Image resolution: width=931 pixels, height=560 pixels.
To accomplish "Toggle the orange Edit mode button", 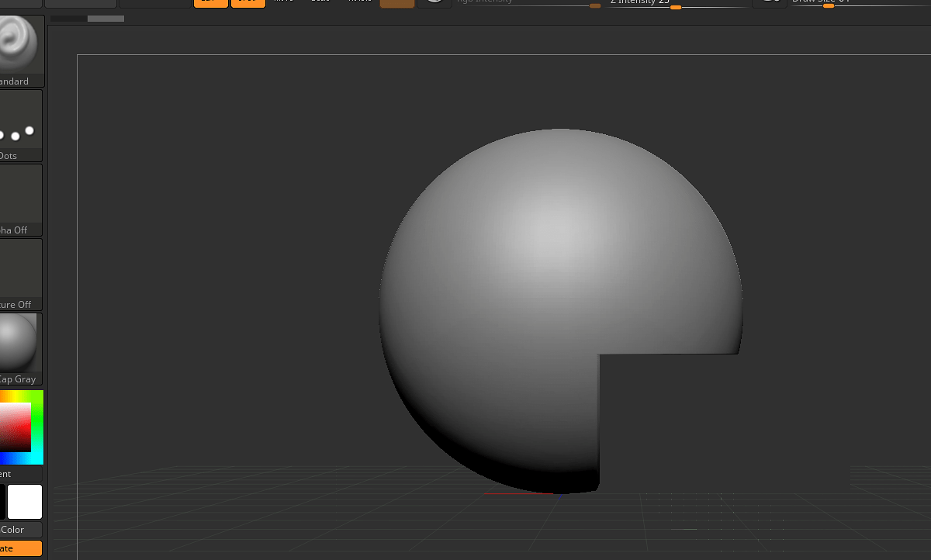I will pyautogui.click(x=211, y=3).
